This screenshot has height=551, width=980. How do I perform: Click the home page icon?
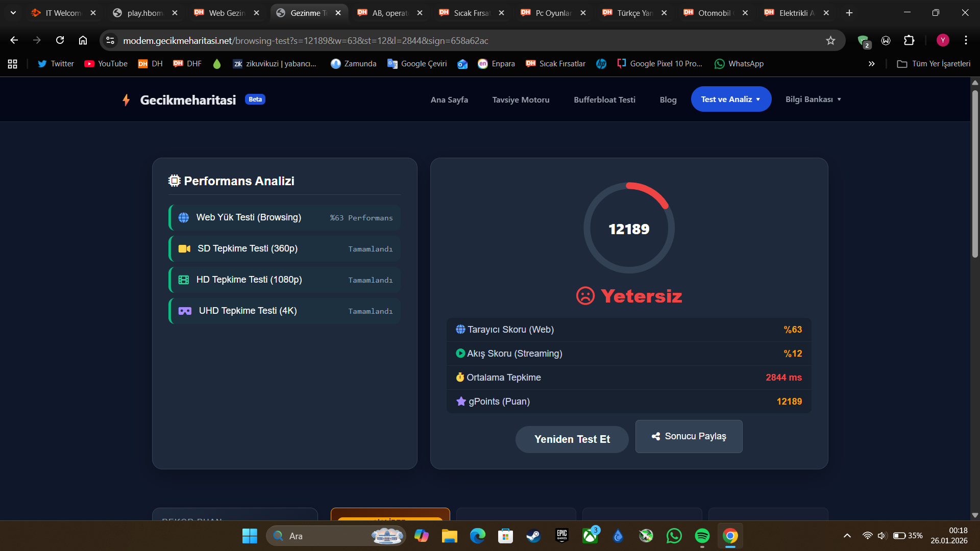click(83, 40)
